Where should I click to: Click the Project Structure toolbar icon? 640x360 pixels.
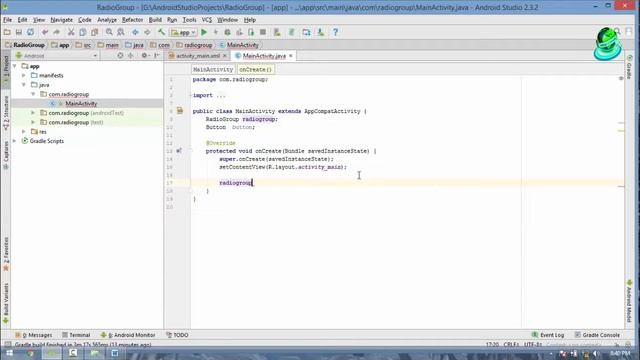307,32
